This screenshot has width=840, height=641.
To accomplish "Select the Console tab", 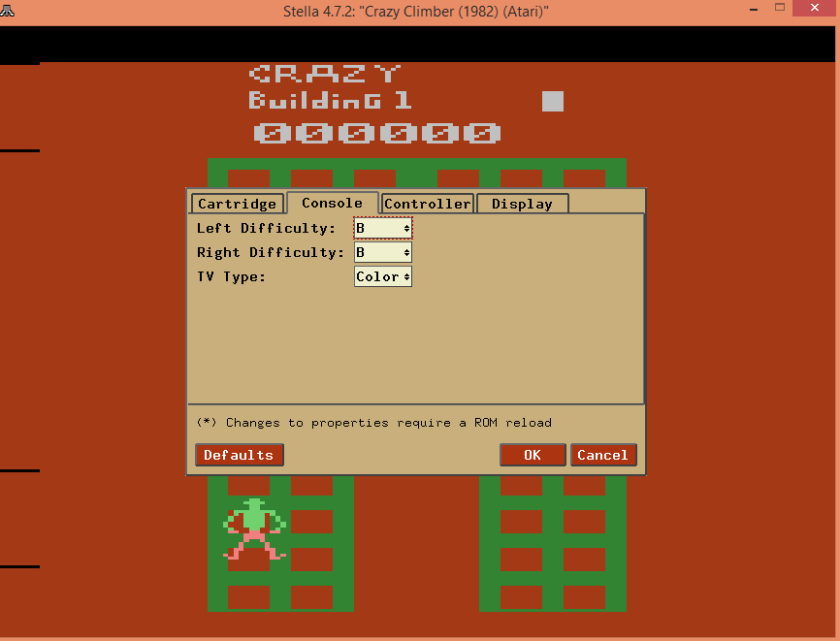I will pyautogui.click(x=332, y=203).
